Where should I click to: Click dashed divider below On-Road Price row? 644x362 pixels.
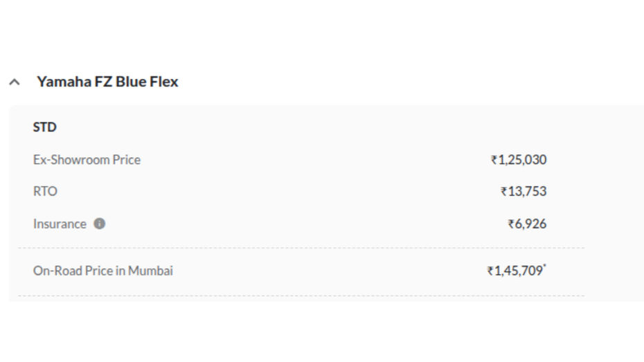(301, 296)
